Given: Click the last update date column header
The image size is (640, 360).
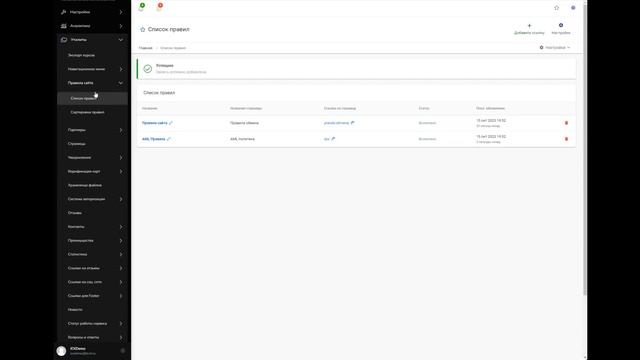Looking at the screenshot, I should (490, 109).
